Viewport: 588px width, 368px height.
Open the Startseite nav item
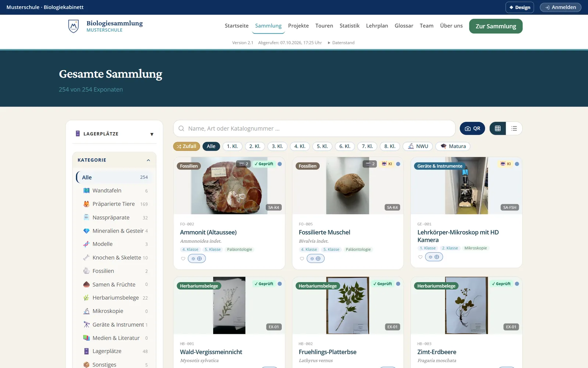(237, 26)
